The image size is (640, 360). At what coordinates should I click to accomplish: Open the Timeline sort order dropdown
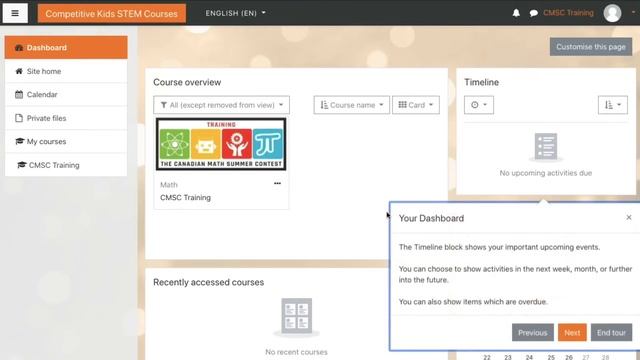(613, 105)
